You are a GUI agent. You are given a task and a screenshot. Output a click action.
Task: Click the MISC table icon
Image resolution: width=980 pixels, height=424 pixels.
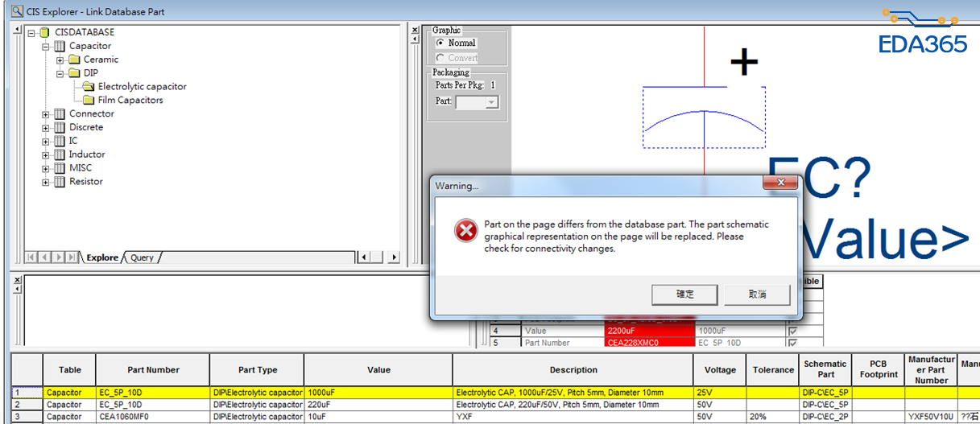(x=60, y=168)
